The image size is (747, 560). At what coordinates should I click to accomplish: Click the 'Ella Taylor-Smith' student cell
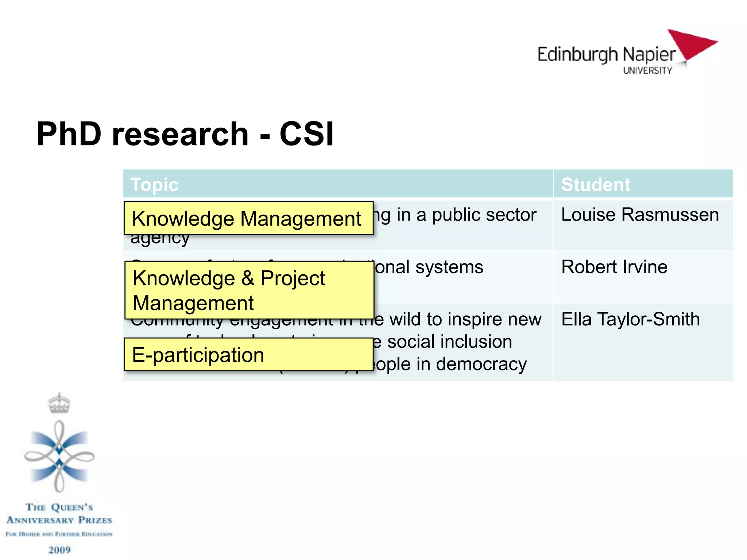pos(643,342)
